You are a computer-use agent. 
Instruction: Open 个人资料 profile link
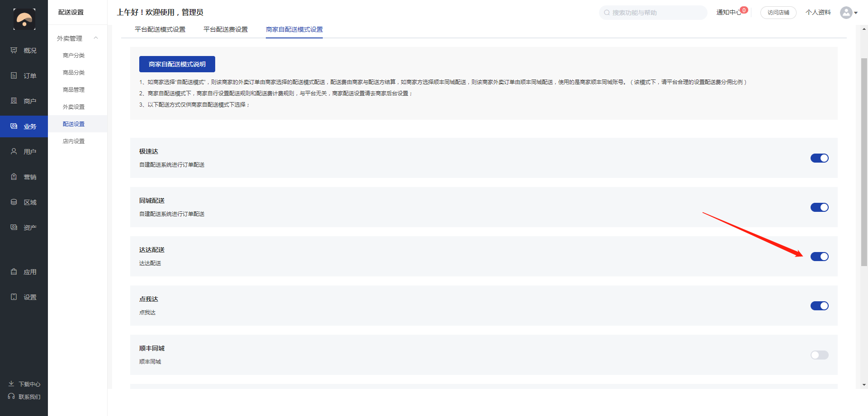[818, 13]
